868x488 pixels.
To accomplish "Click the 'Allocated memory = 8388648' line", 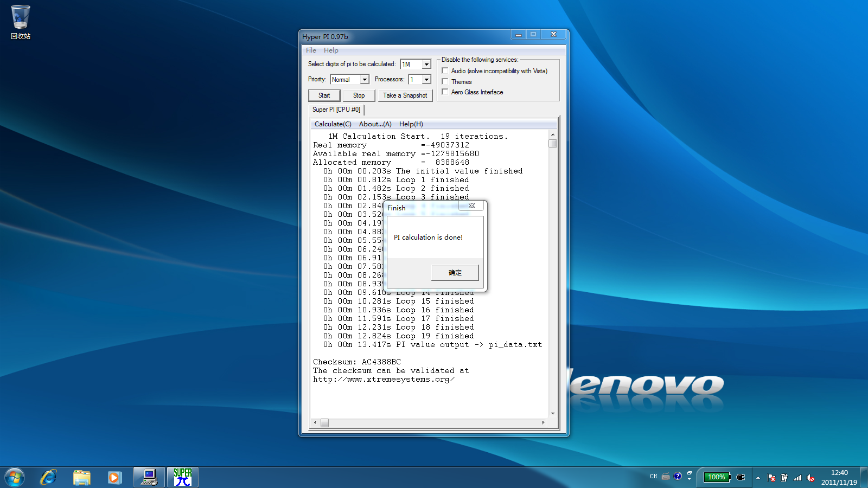I will tap(391, 162).
